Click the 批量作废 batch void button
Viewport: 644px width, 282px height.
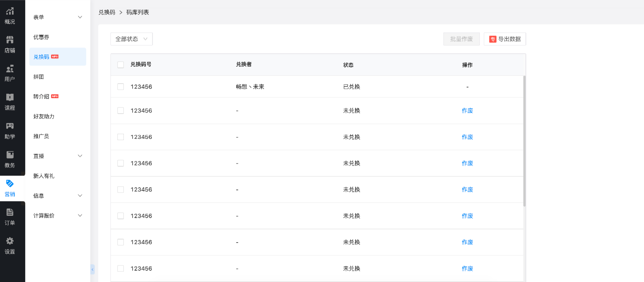pyautogui.click(x=462, y=39)
